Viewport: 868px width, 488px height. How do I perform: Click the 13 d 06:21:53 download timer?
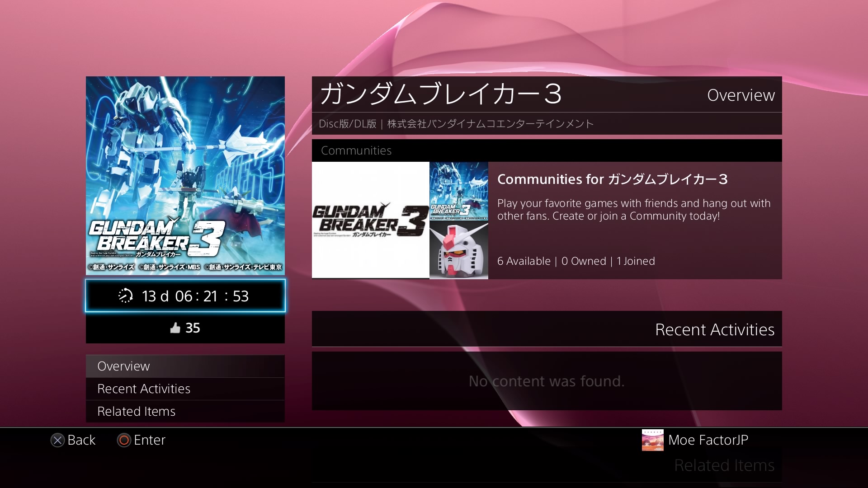tap(185, 296)
